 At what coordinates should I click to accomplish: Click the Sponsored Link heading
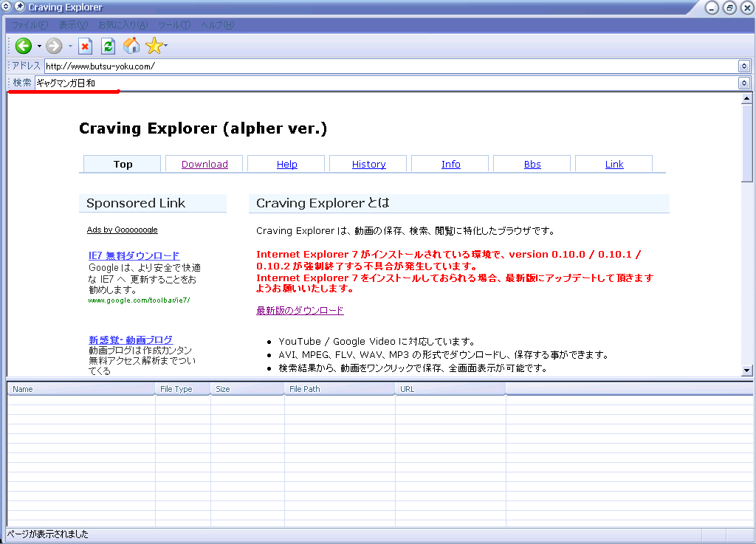[x=136, y=203]
